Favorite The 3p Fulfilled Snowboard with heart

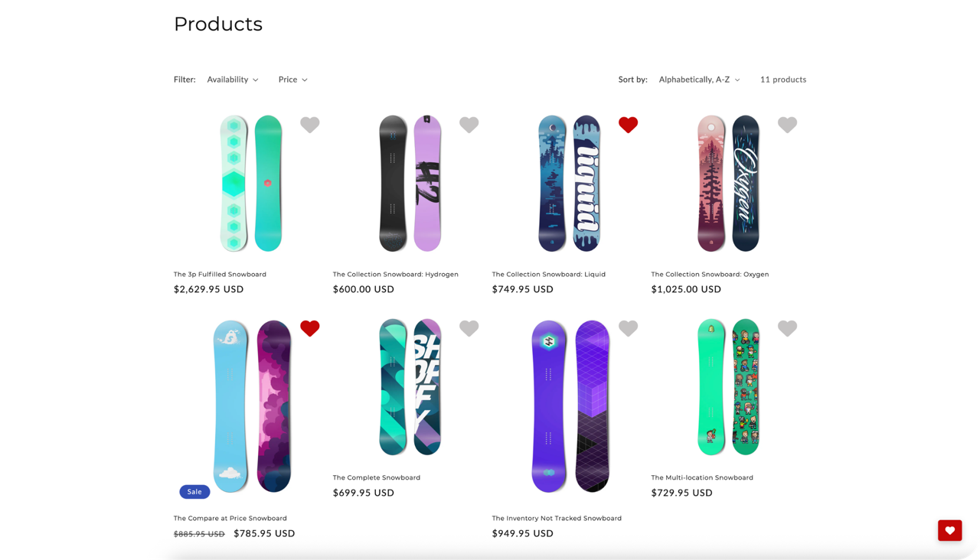click(x=309, y=125)
